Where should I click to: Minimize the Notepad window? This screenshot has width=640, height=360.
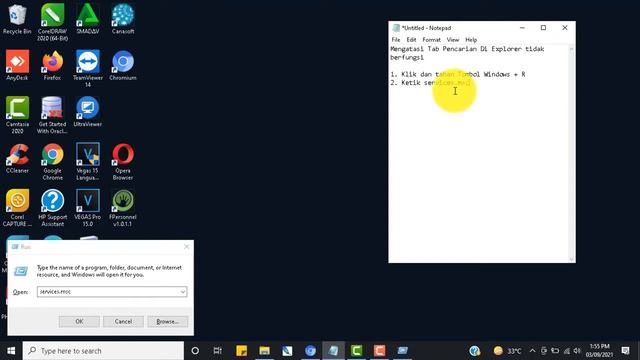coord(522,28)
